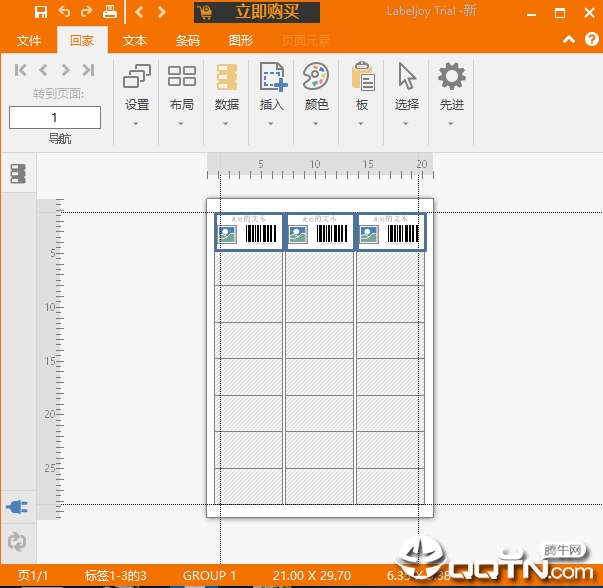
Task: Click the data source icon in the left sidebar
Action: pos(18,174)
